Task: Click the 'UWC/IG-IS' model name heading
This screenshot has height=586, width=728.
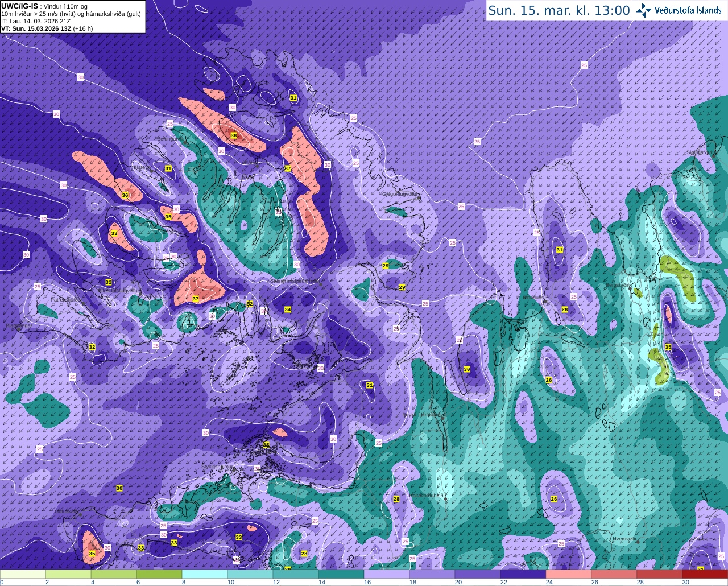Action: click(20, 6)
